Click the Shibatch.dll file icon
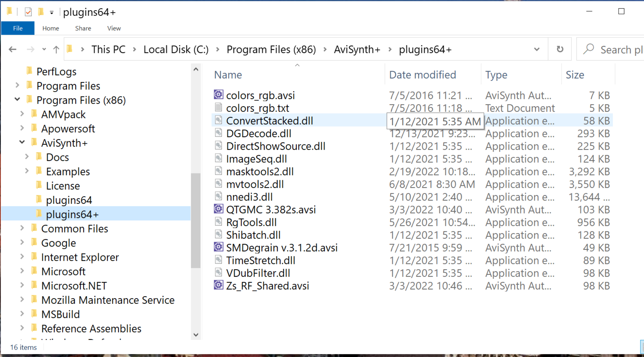 pos(218,234)
